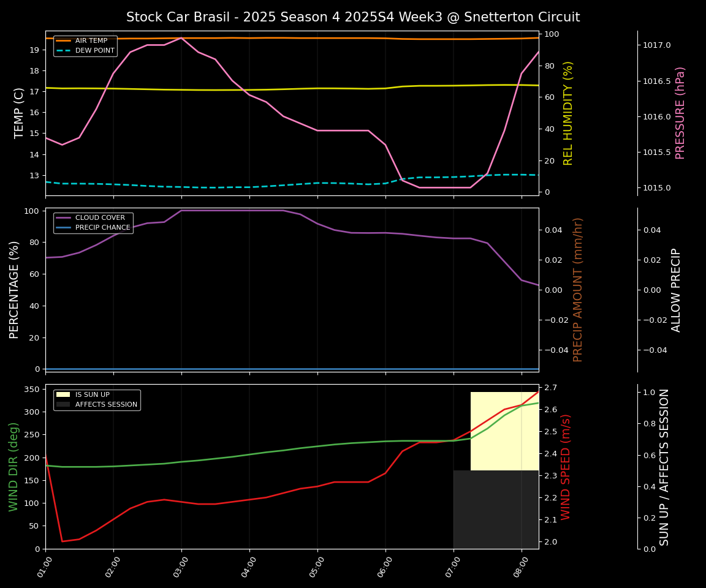Select the REL HUMIDITY (%) axis label
Viewport: 706px width, 588px height.
(568, 113)
